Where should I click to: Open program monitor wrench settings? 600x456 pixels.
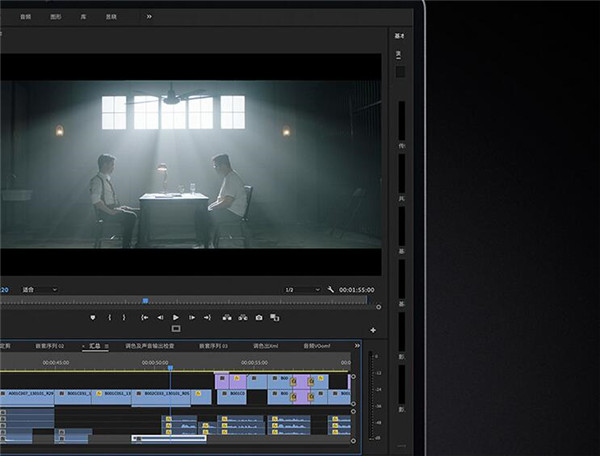tap(331, 290)
